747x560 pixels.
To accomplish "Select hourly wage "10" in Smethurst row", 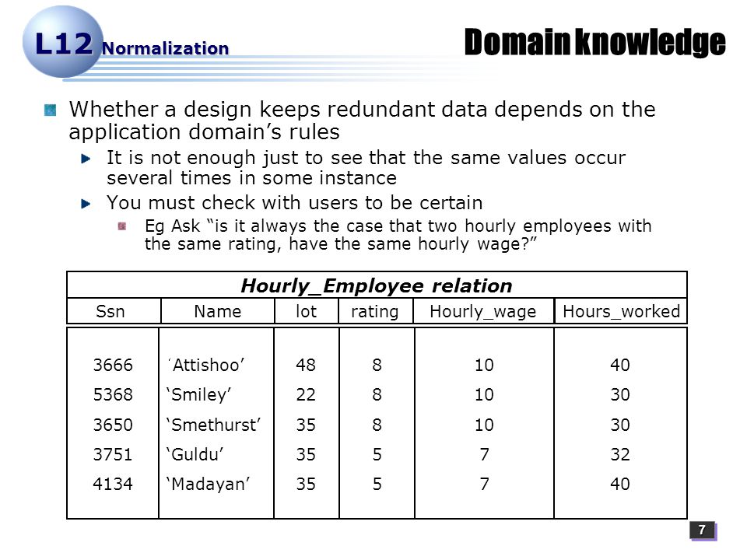I will [484, 425].
